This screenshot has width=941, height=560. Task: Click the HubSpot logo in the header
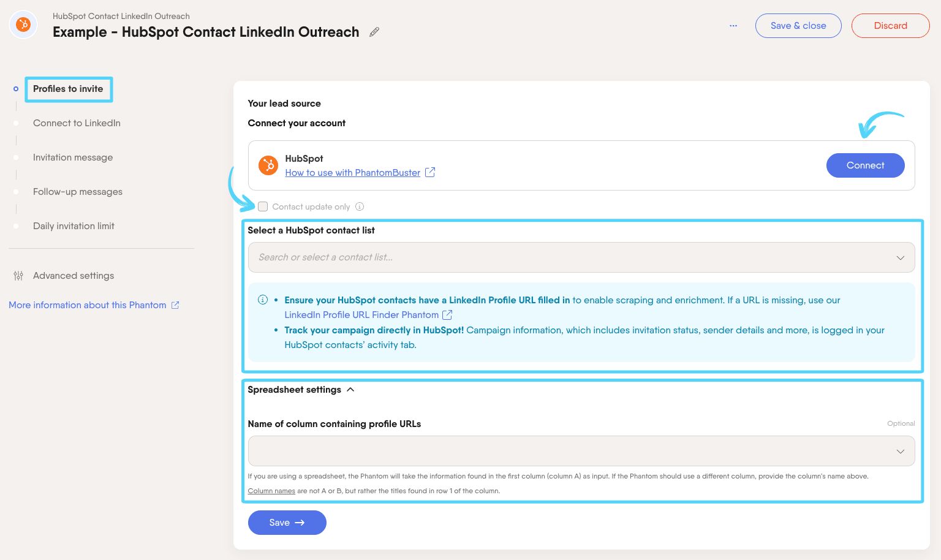click(23, 25)
